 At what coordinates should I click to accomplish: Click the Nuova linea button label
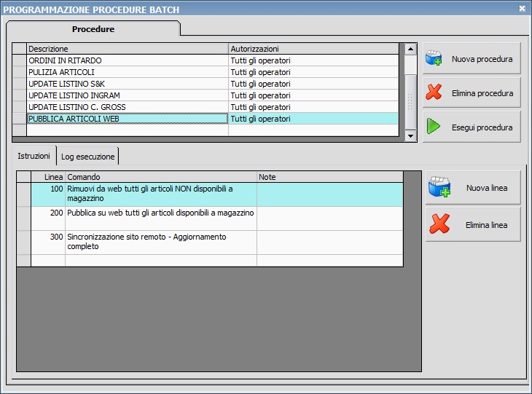(487, 188)
